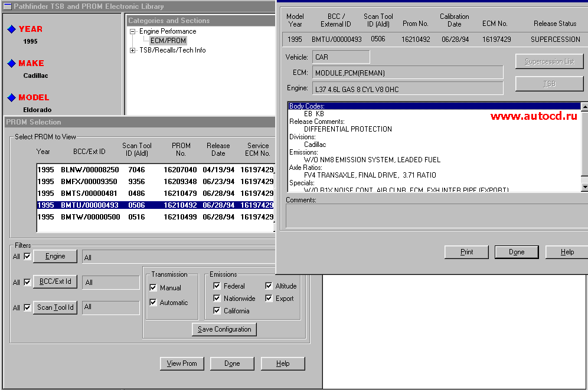Click the Save Configuration button
Screen dimensions: 588x390
click(x=224, y=329)
